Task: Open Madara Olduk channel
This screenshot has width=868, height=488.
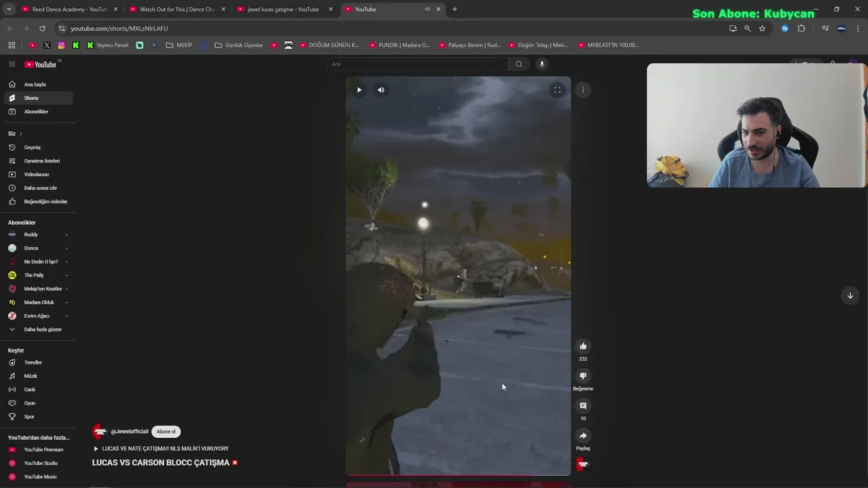Action: 39,302
